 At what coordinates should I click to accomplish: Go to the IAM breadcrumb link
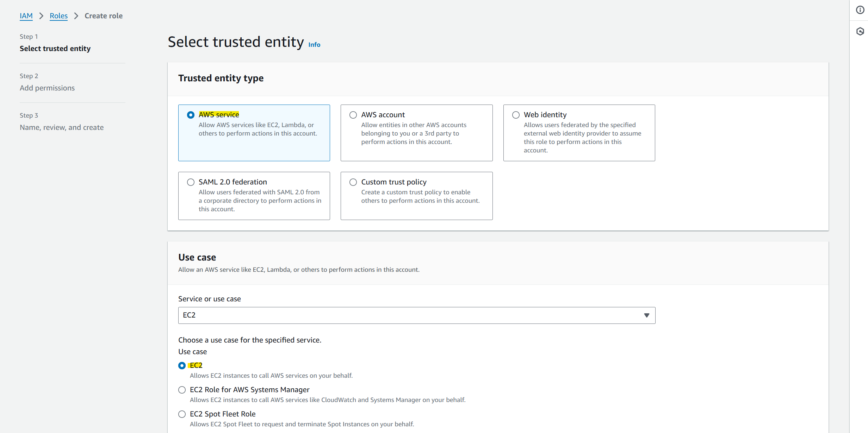click(x=26, y=16)
